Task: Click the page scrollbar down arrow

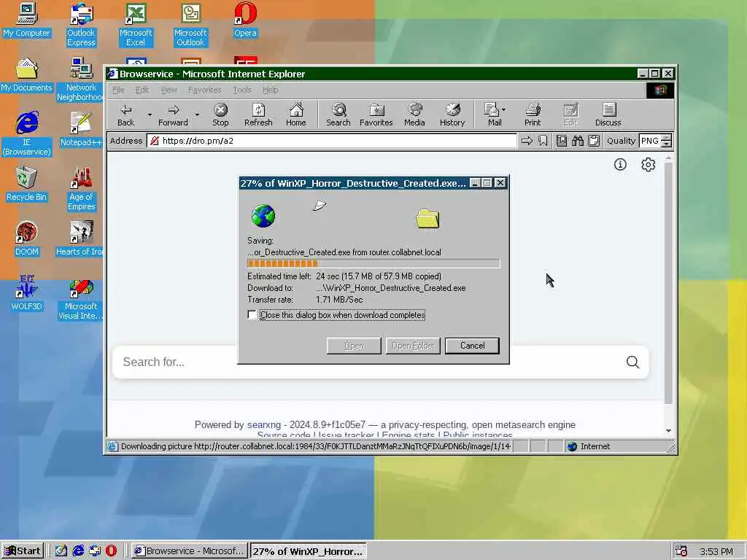Action: pos(668,431)
